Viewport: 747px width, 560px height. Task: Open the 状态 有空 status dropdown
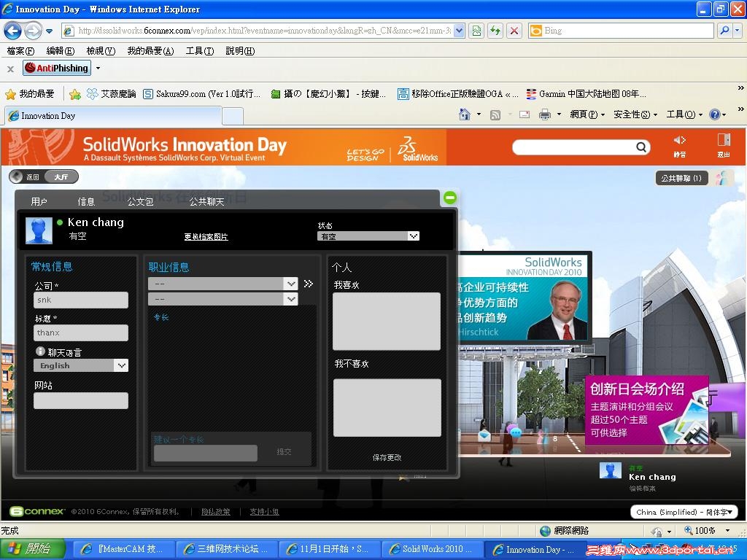coord(368,236)
